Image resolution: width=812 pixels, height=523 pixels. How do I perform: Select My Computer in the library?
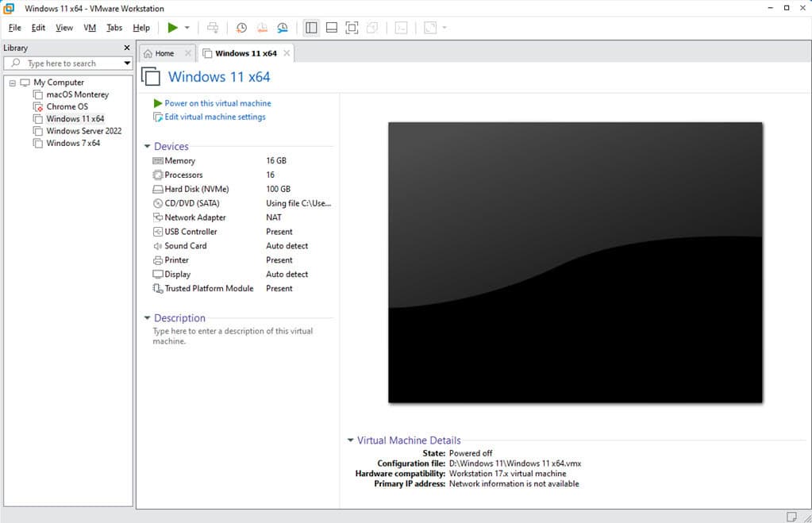point(59,83)
